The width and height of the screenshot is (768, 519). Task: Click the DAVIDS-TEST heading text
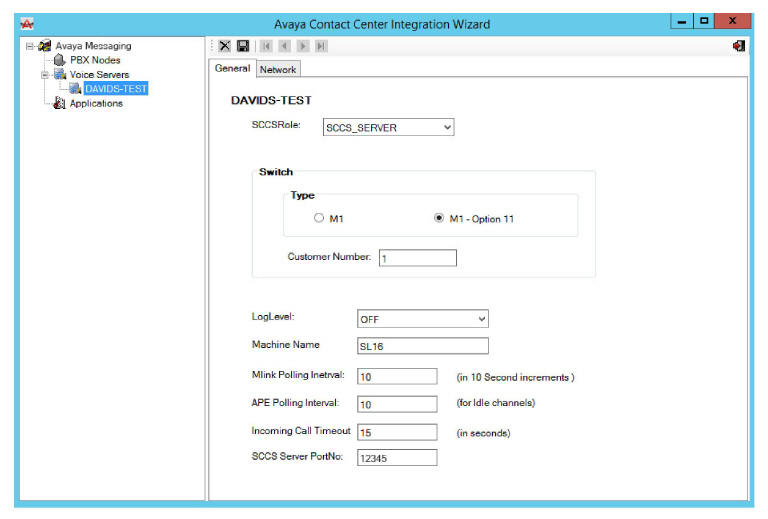coord(271,100)
